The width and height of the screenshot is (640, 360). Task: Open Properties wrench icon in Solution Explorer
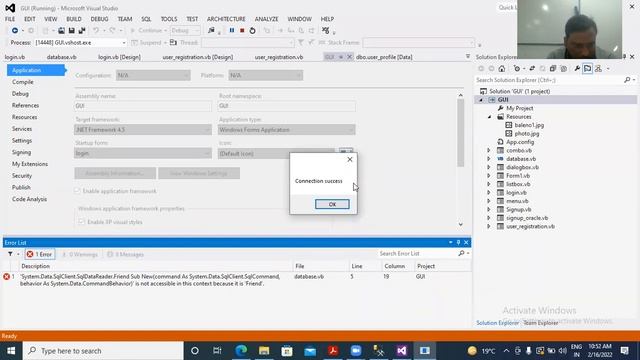coord(577,69)
